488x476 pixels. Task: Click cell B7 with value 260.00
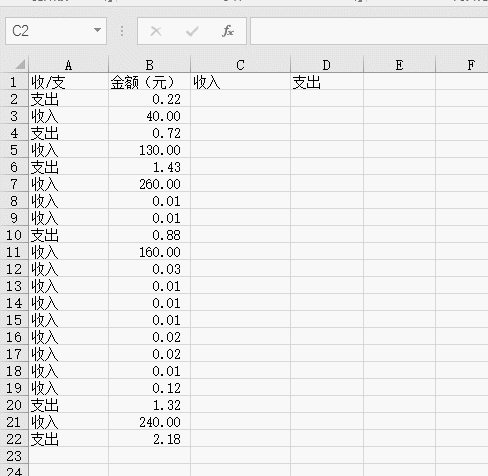149,184
